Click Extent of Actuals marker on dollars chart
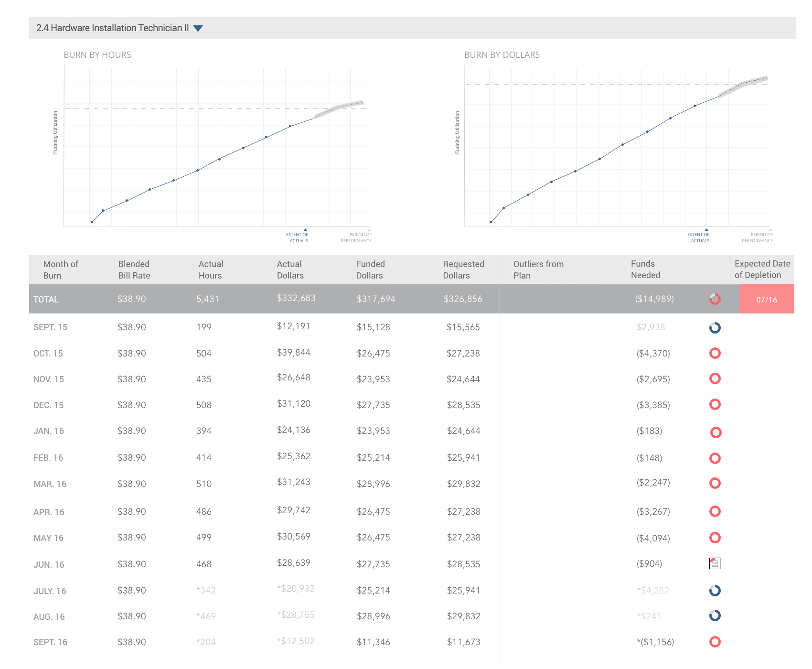812x669 pixels. [x=706, y=230]
